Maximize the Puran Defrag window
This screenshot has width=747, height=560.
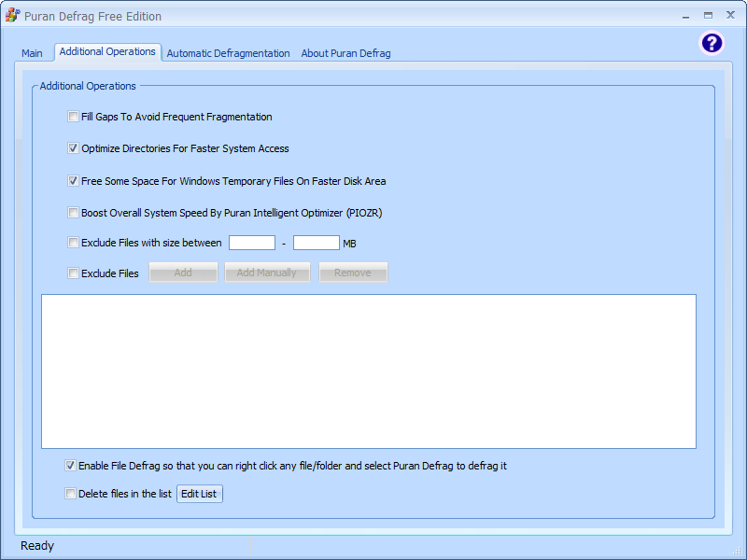point(709,16)
